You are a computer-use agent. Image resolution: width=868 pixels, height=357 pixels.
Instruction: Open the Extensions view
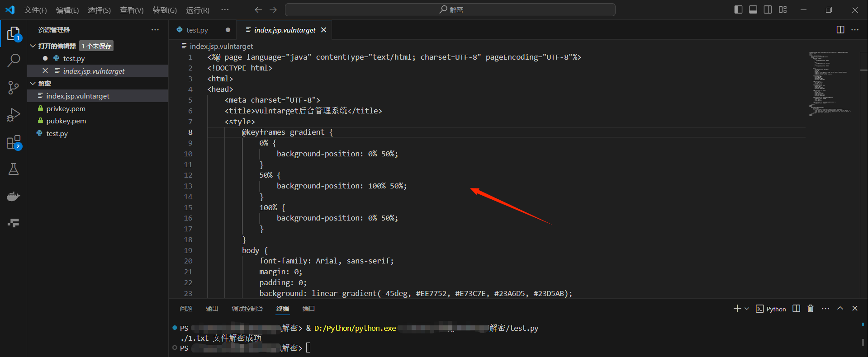(x=14, y=142)
